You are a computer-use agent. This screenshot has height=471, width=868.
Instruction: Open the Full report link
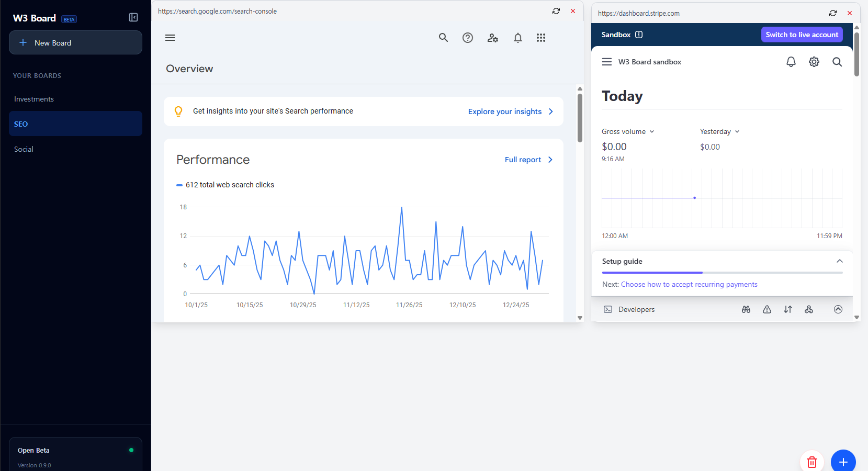point(528,160)
